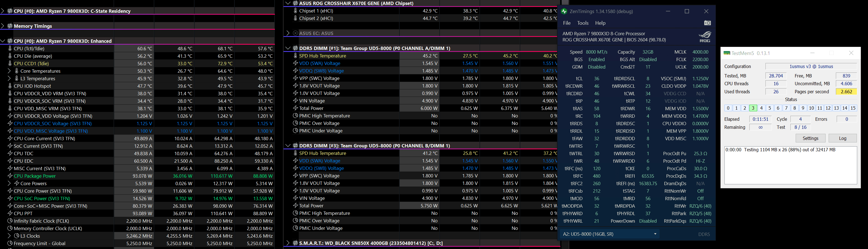868x249 pixels.
Task: Click status cell 0 in TestMem5
Action: pyautogui.click(x=728, y=108)
